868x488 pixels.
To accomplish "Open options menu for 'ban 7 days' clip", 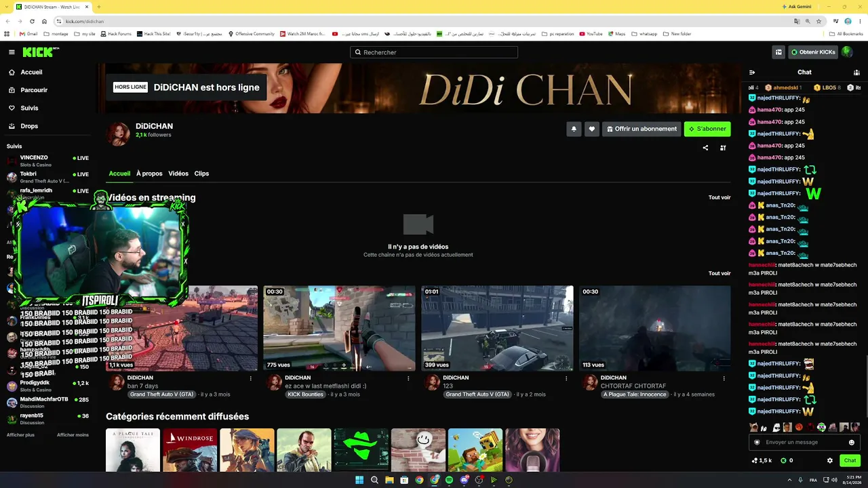I will pos(251,378).
